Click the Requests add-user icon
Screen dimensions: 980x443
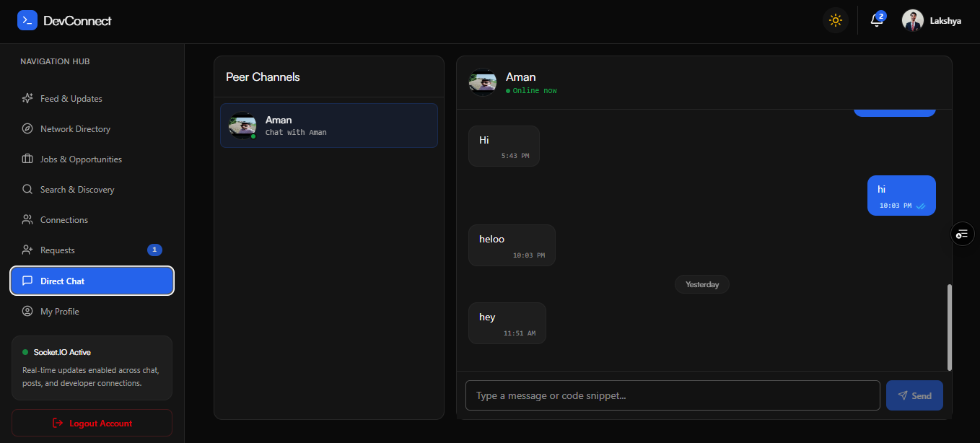point(27,250)
